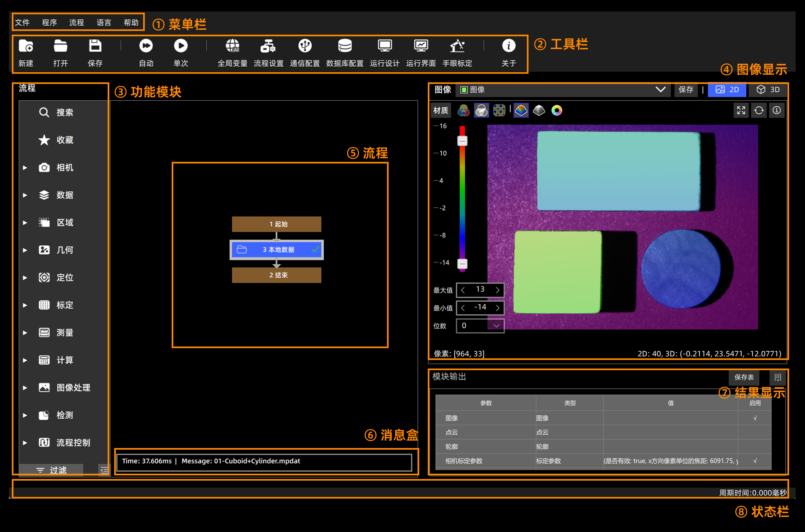
Task: Click the upper handle on the color scale slider
Action: [x=462, y=141]
